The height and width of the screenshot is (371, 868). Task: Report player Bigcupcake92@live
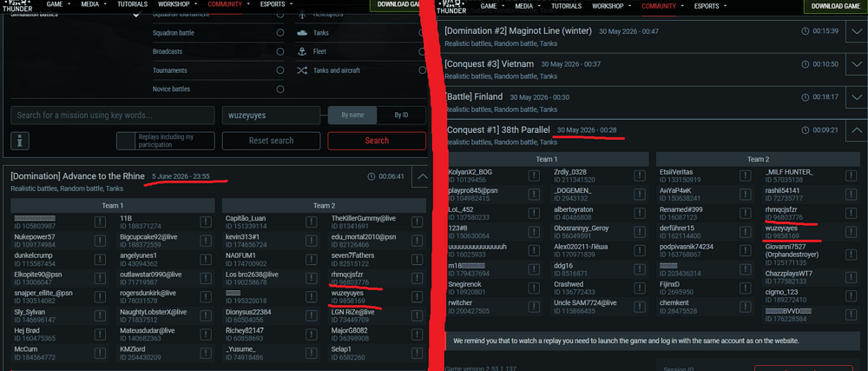point(206,241)
